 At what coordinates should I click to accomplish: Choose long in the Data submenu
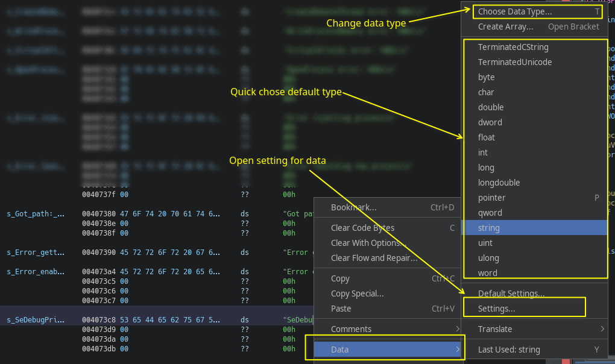coord(534,168)
